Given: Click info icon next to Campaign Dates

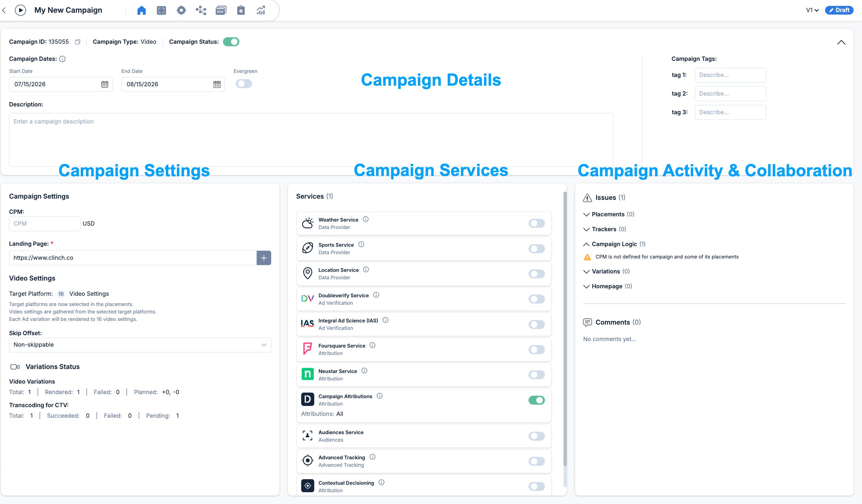Looking at the screenshot, I should coord(62,59).
